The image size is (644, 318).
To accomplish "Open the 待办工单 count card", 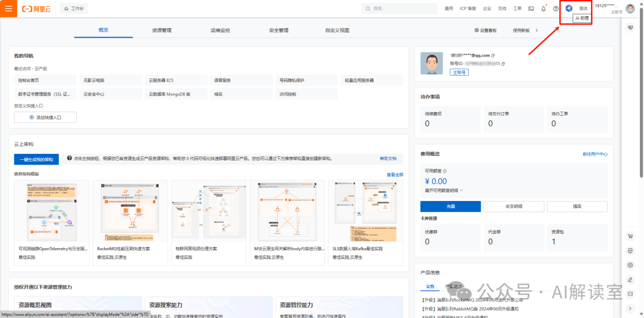I will [x=577, y=119].
